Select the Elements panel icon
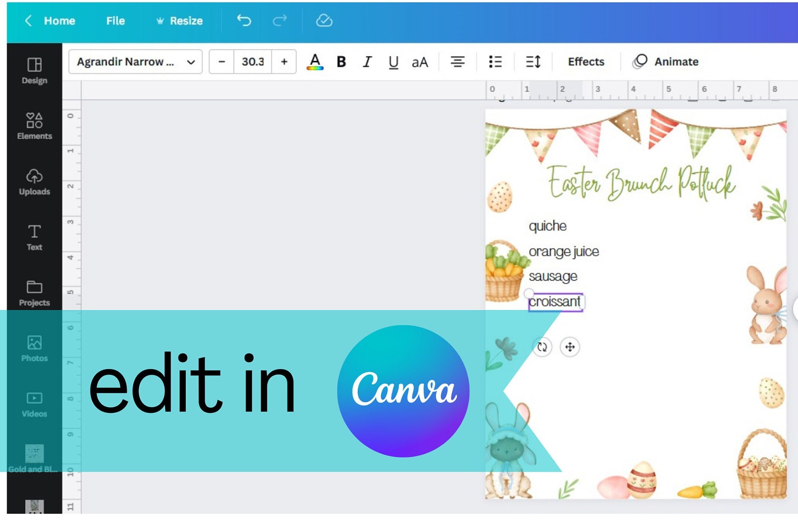The image size is (798, 532). click(34, 125)
